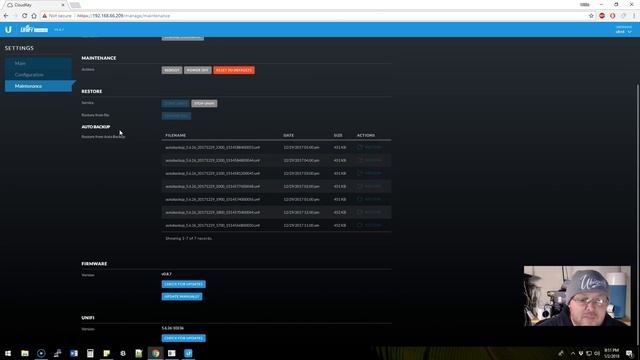The height and width of the screenshot is (360, 640).
Task: Restore the backup dated 03:00 pm
Action: pyautogui.click(x=369, y=173)
